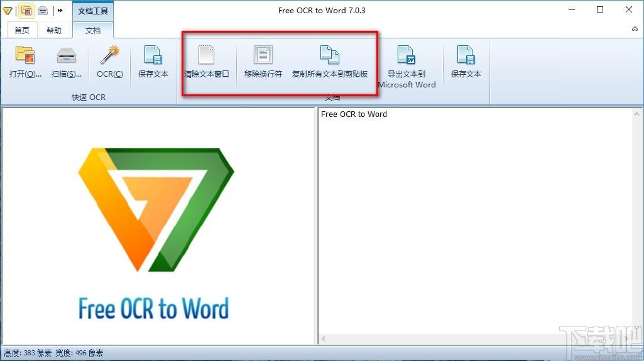Click the quick access scanner icon
This screenshot has width=644, height=361.
coord(43,11)
